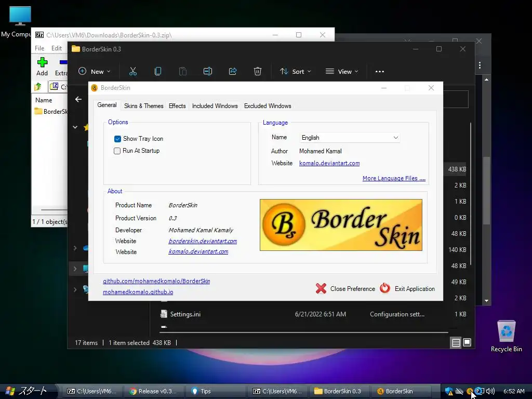The width and height of the screenshot is (532, 399).
Task: Open the Edit menu in 7-Zip
Action: [56, 48]
